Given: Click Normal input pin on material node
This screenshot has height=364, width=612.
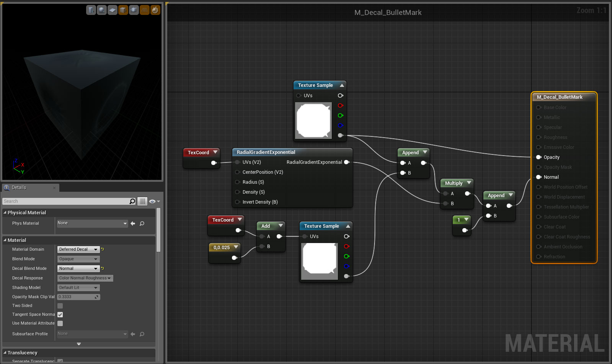Looking at the screenshot, I should [x=539, y=177].
